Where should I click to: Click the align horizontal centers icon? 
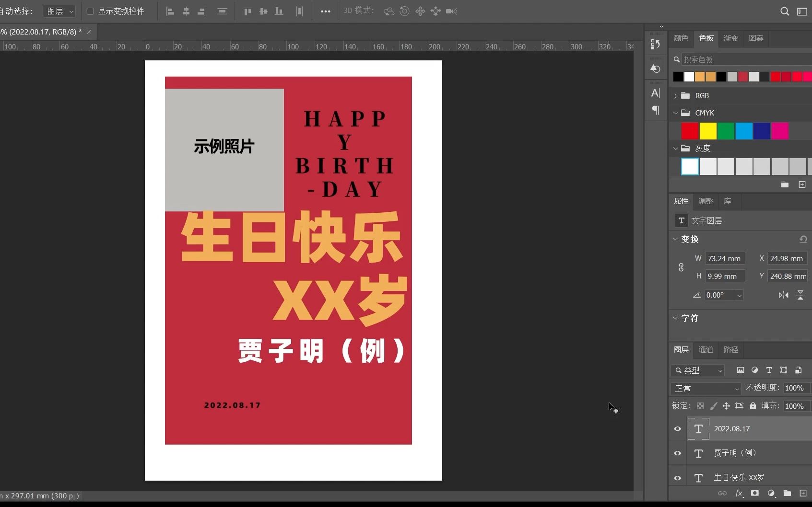186,12
